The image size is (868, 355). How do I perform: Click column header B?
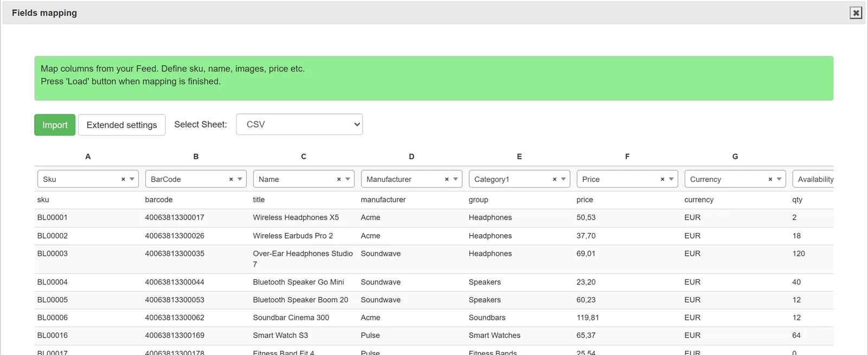[196, 156]
